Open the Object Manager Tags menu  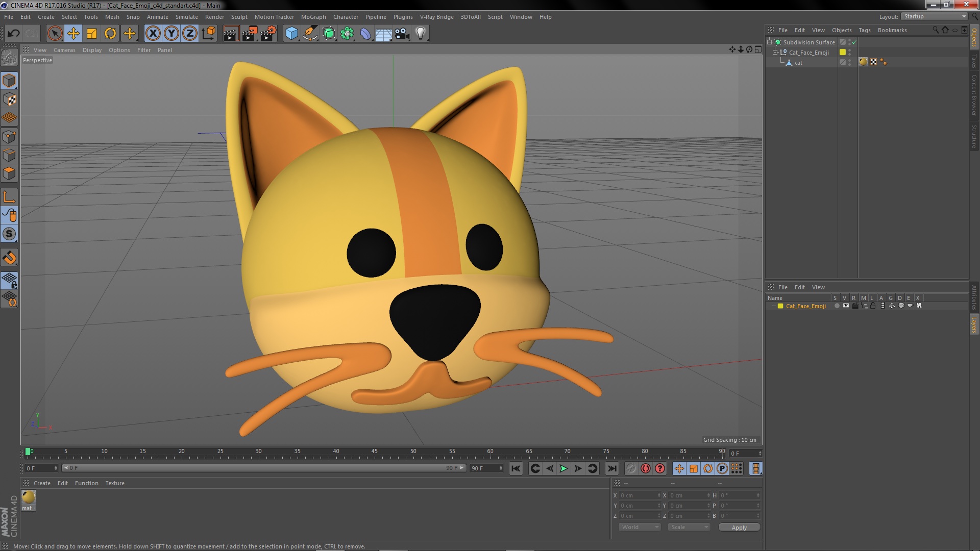point(865,30)
